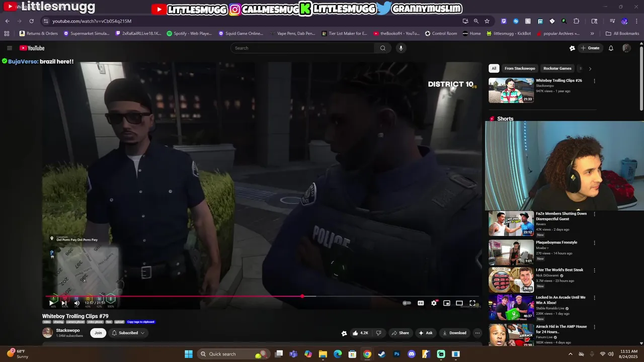Viewport: 644px width, 362px height.
Task: Switch to theater mode
Action: 459,303
